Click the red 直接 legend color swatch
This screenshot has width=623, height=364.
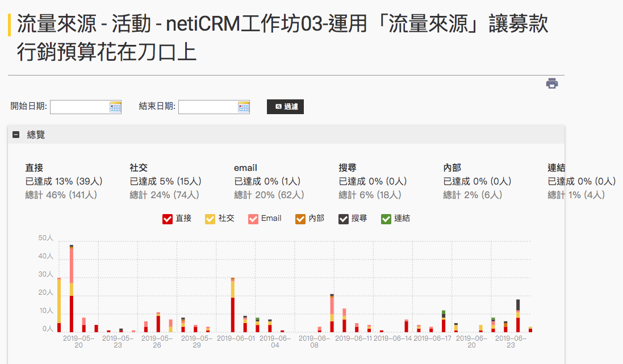tap(167, 219)
